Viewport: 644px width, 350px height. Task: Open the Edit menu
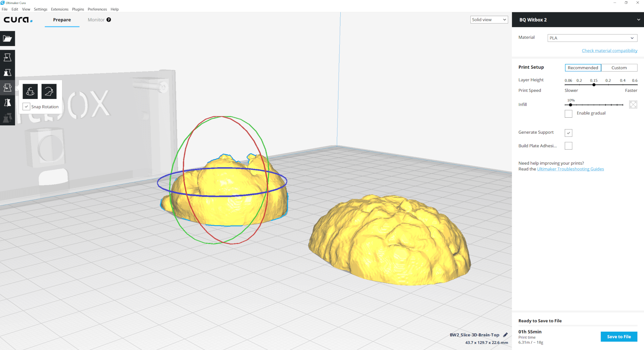pyautogui.click(x=15, y=9)
